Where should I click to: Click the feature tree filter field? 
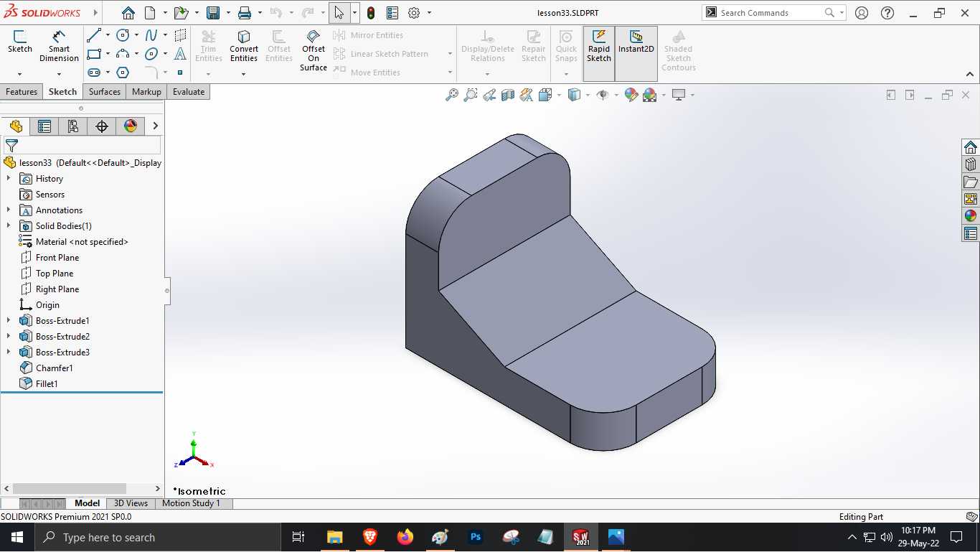coord(83,146)
